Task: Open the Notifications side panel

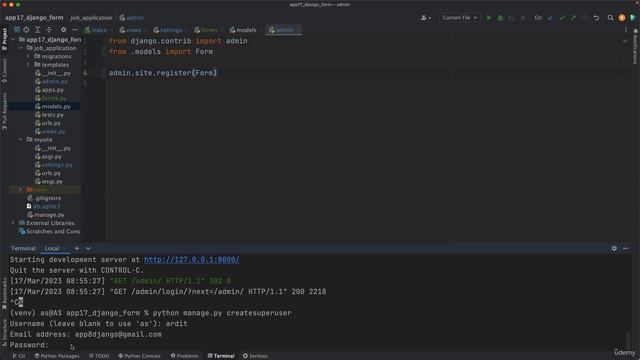Action: [636, 47]
